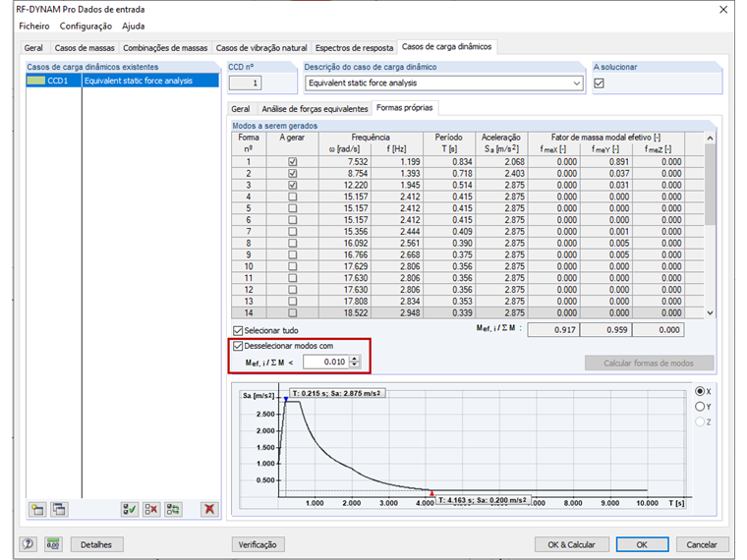This screenshot has height=560, width=747.
Task: Open the inner Geral sub-tab
Action: pyautogui.click(x=241, y=109)
